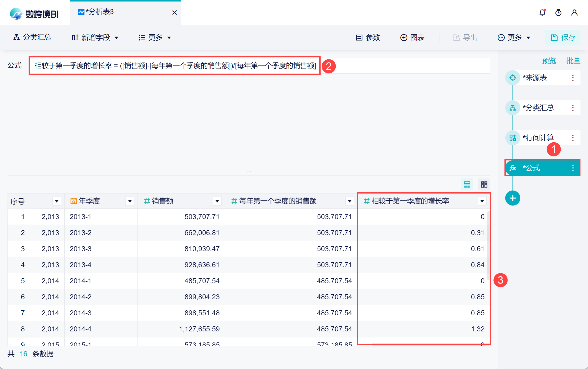Select the 来源表 step icon
The height and width of the screenshot is (369, 588).
pyautogui.click(x=512, y=78)
